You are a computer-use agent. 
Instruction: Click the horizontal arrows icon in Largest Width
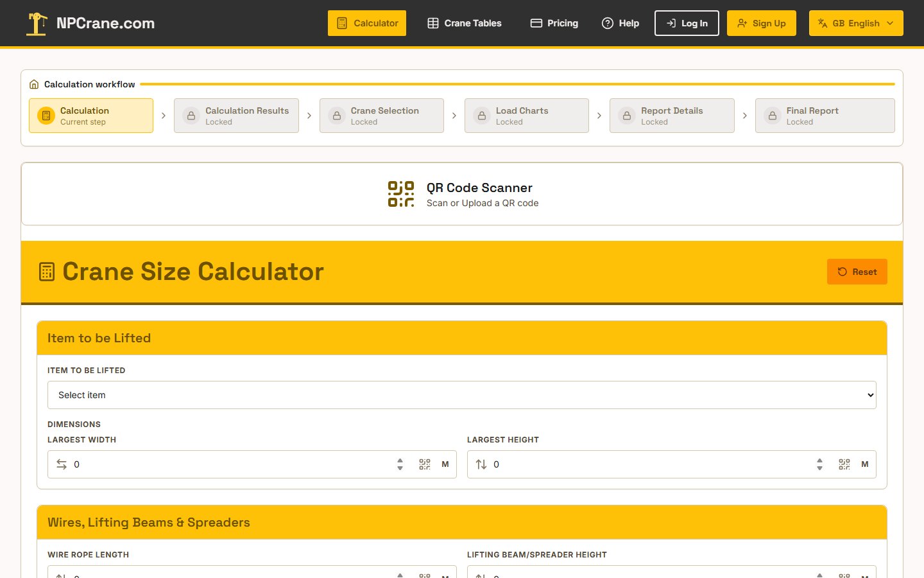pos(62,464)
